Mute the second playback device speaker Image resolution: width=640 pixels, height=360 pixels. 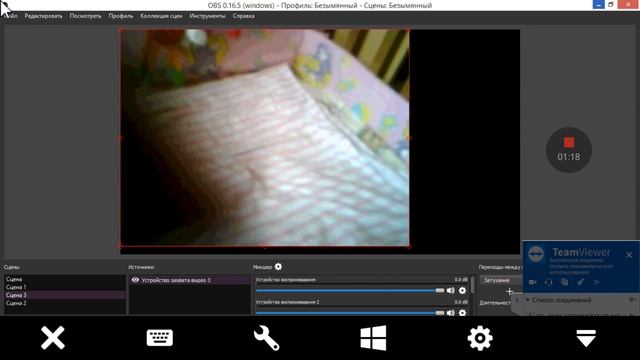pyautogui.click(x=451, y=313)
